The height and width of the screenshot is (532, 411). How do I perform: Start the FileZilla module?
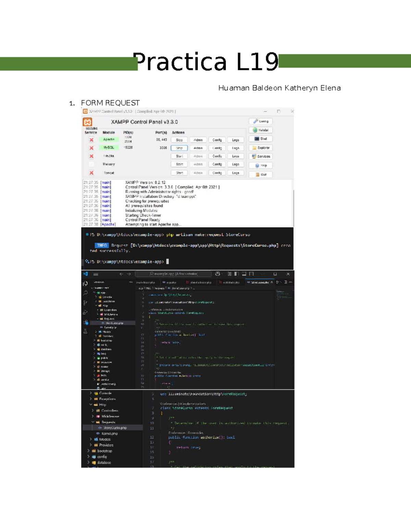click(179, 156)
